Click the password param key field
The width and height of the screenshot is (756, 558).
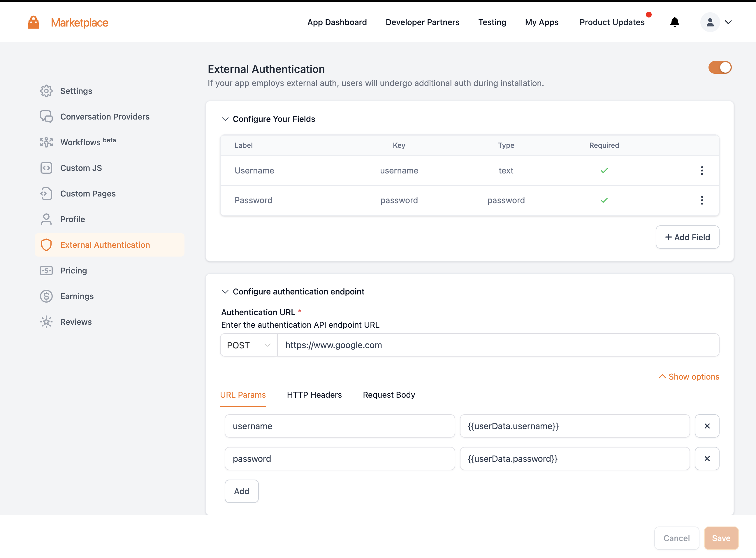(340, 459)
